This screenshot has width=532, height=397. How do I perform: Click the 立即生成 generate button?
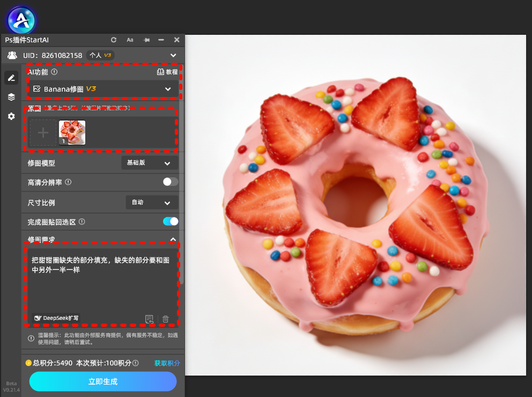[103, 381]
